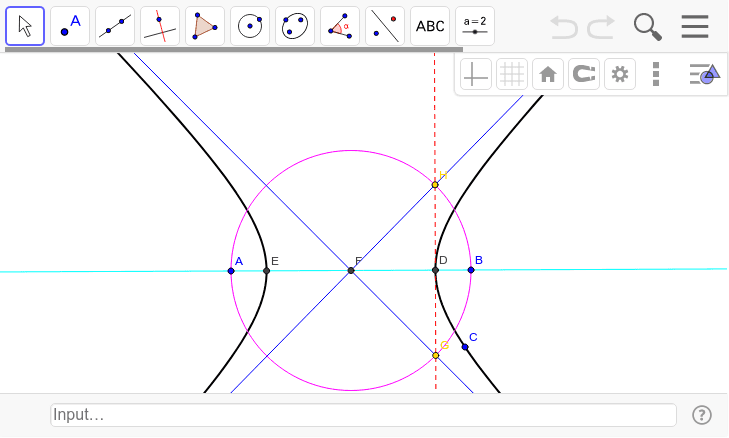
Task: Toggle axes display in style bar
Action: (476, 74)
